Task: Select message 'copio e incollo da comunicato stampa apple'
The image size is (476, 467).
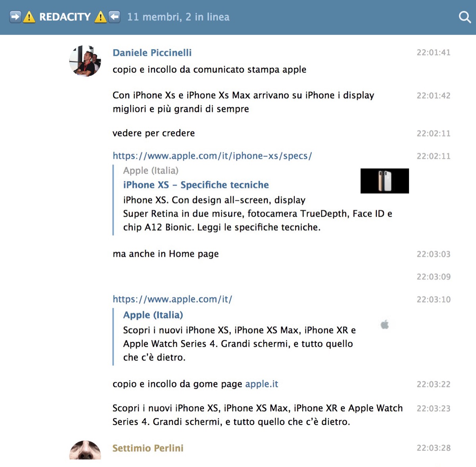Action: [209, 69]
